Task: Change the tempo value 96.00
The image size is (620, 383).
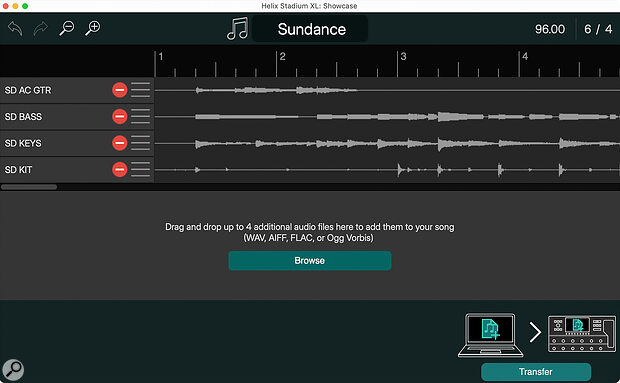Action: 550,29
